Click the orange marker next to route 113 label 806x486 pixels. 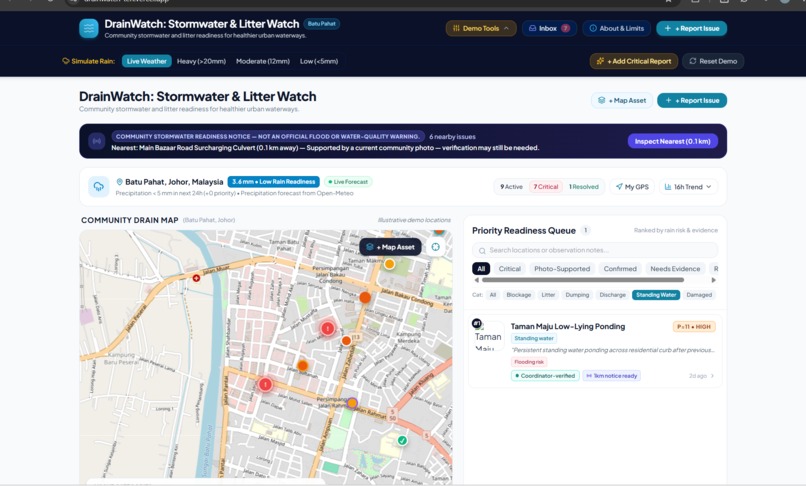pyautogui.click(x=346, y=340)
